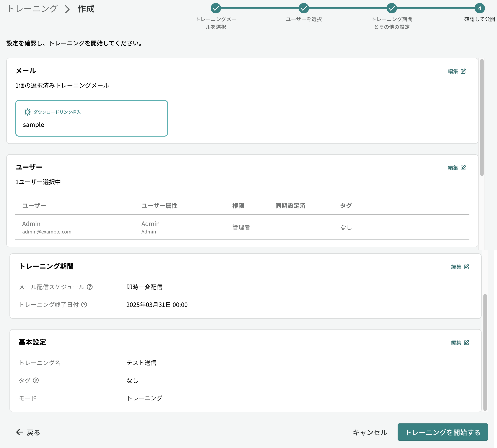This screenshot has height=448, width=497.
Task: Click the トレーニングメールを選択 step label
Action: pyautogui.click(x=216, y=23)
